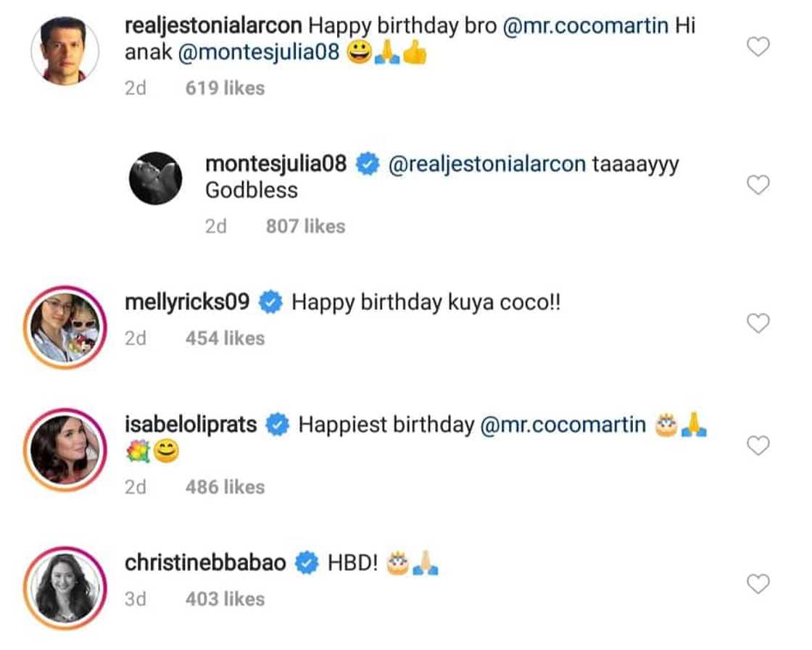Heart christinebbabao's HBD comment

[758, 583]
